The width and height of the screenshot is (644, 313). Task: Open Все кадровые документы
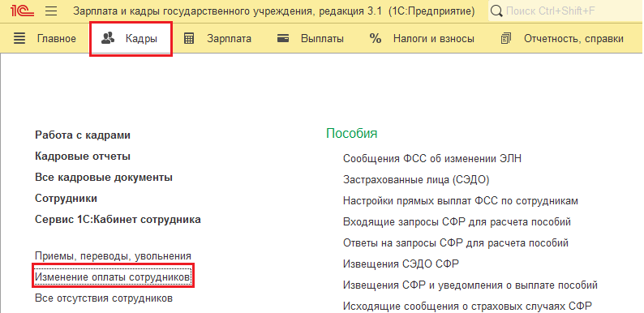[104, 178]
